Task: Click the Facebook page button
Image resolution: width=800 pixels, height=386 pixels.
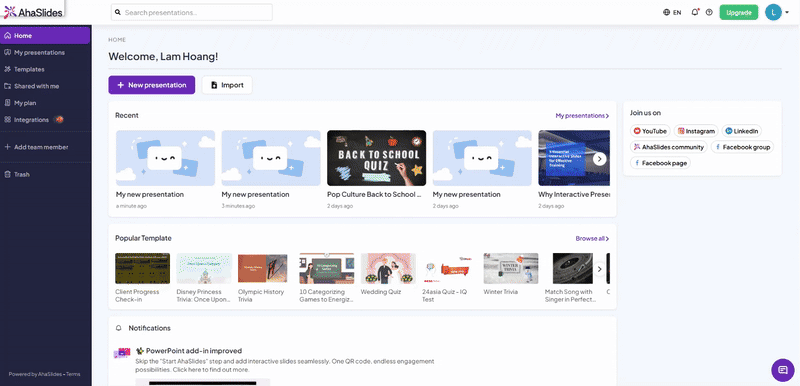Action: pyautogui.click(x=660, y=163)
